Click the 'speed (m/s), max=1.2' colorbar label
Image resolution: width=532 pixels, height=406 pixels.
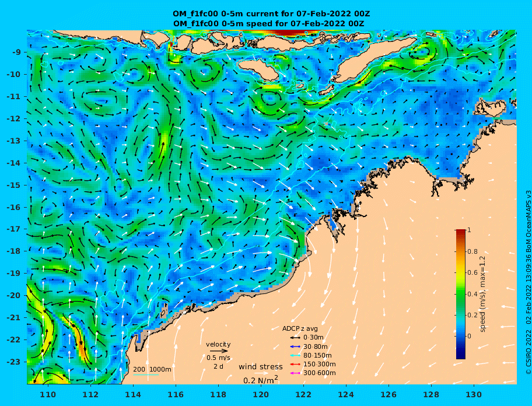(482, 294)
